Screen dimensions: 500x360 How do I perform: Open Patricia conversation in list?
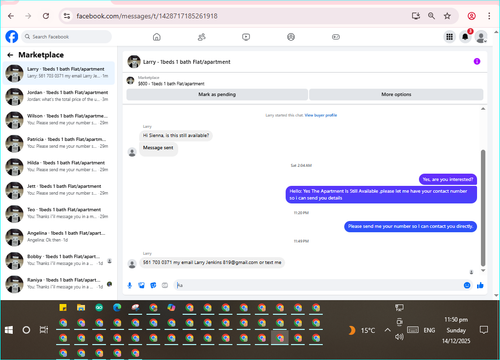point(59,143)
